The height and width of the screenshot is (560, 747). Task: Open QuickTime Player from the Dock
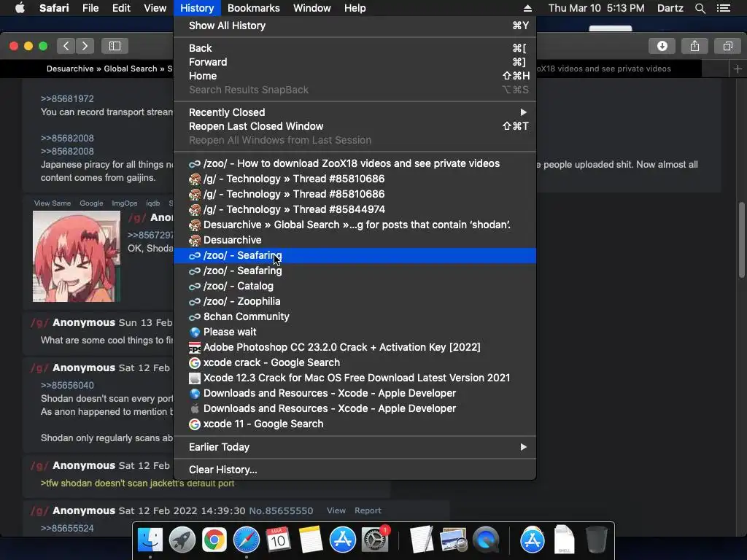(x=485, y=540)
